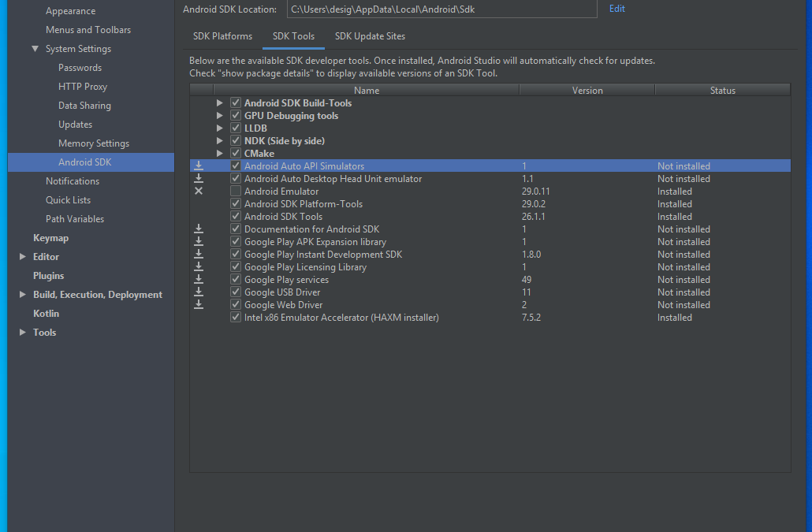Click Edit link for SDK location
The height and width of the screenshot is (532, 812).
(616, 9)
